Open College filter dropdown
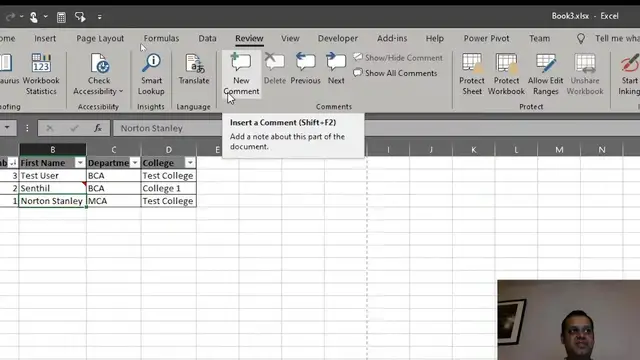The width and height of the screenshot is (640, 360). (190, 163)
